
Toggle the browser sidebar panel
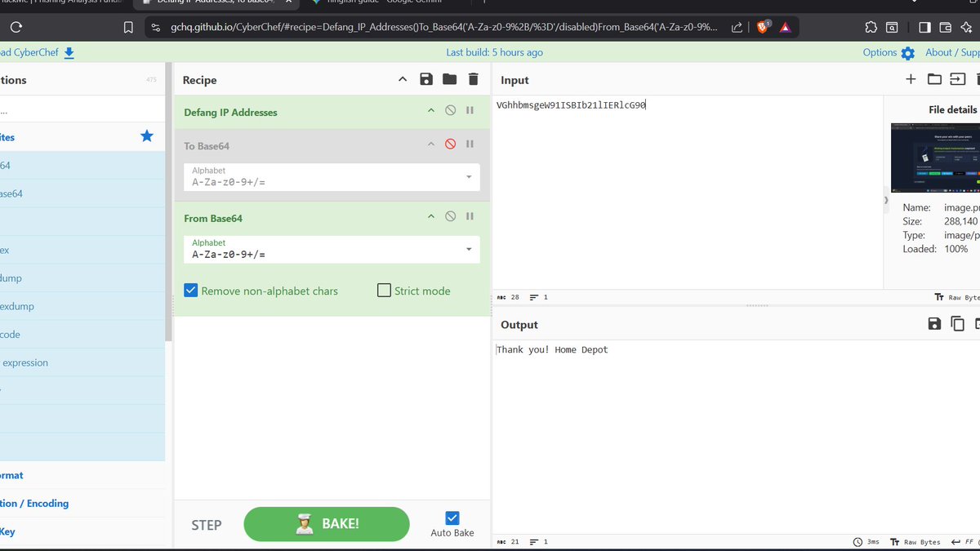924,27
